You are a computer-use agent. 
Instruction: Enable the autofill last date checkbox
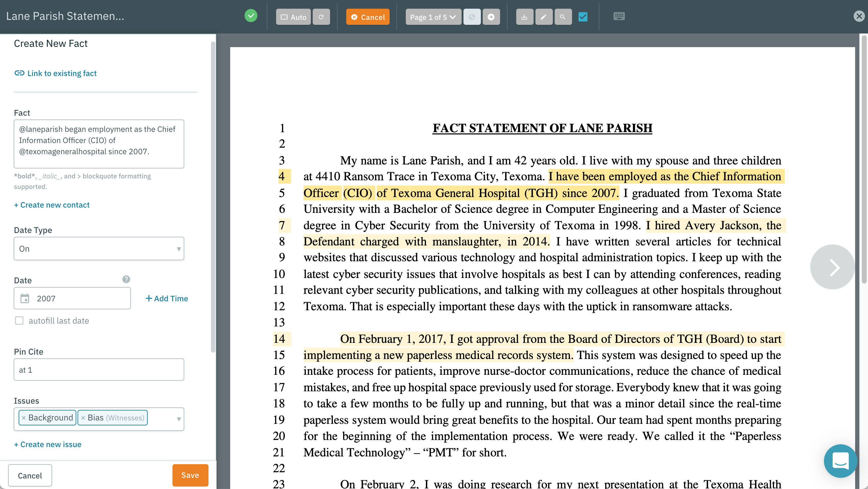(19, 321)
